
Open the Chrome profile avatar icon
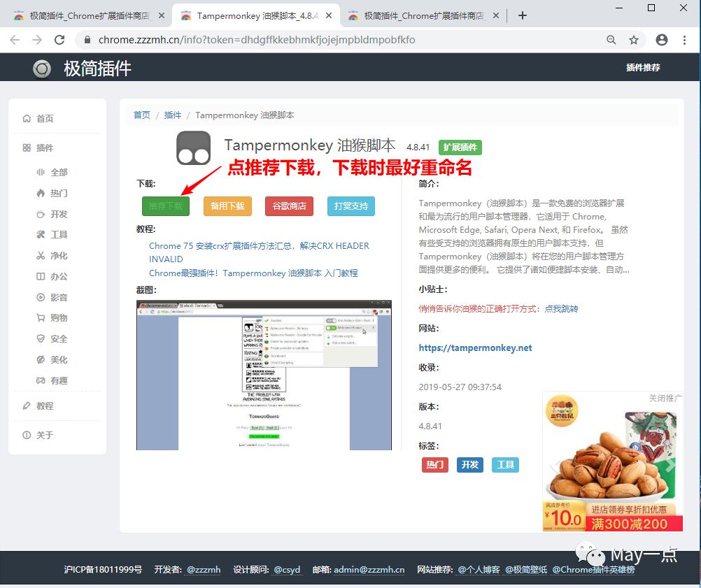tap(662, 40)
